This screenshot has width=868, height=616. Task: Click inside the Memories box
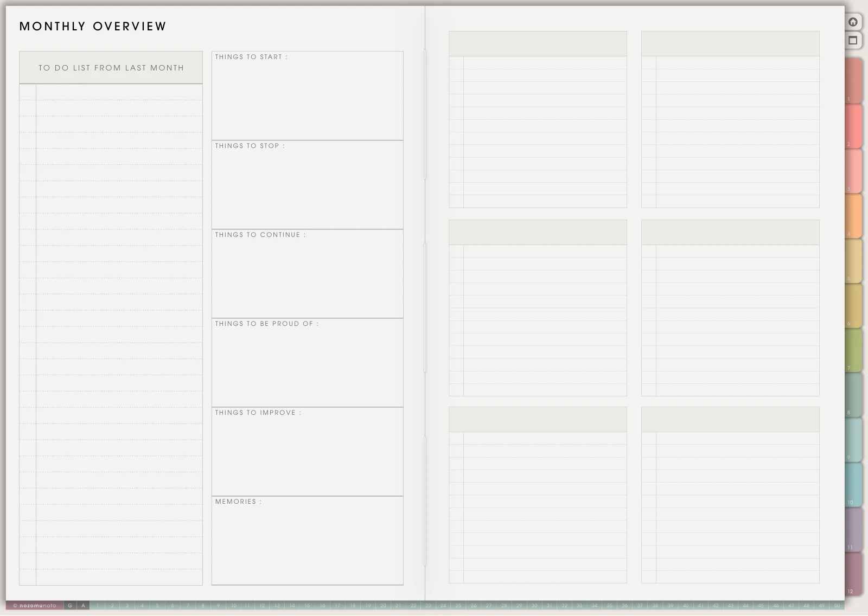pos(307,541)
